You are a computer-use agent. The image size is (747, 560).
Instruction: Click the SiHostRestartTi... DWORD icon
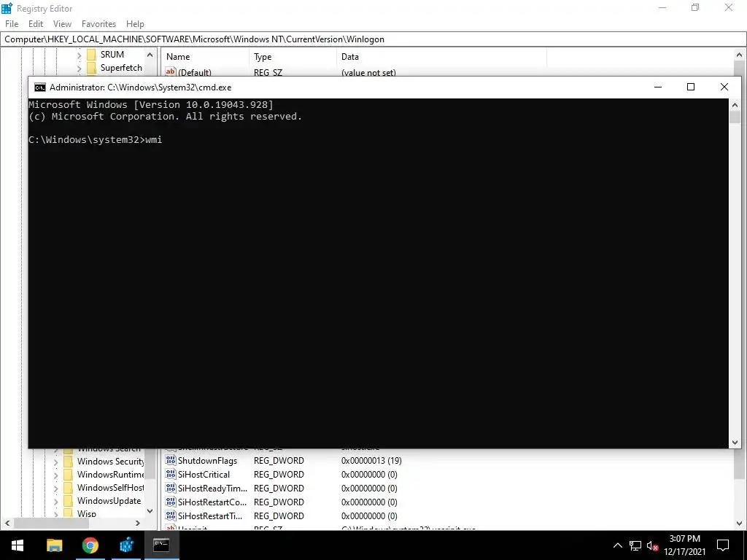(x=171, y=516)
